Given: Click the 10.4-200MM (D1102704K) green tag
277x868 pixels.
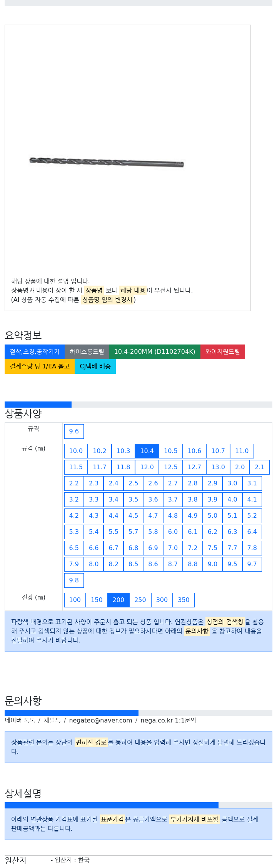Looking at the screenshot, I should [x=155, y=351].
